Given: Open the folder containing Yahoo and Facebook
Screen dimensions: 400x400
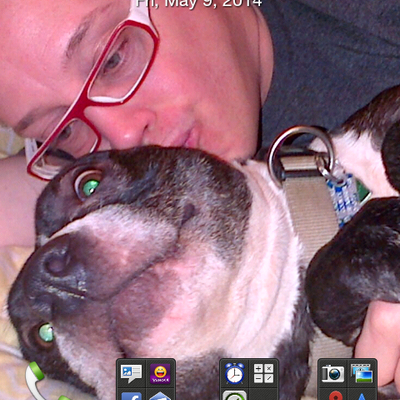Looking at the screenshot, I should click(x=146, y=379).
